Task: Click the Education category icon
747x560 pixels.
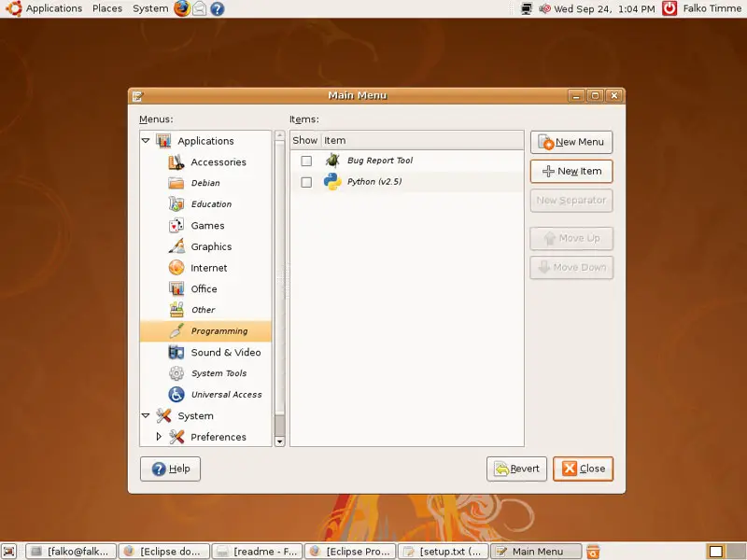Action: click(x=176, y=203)
